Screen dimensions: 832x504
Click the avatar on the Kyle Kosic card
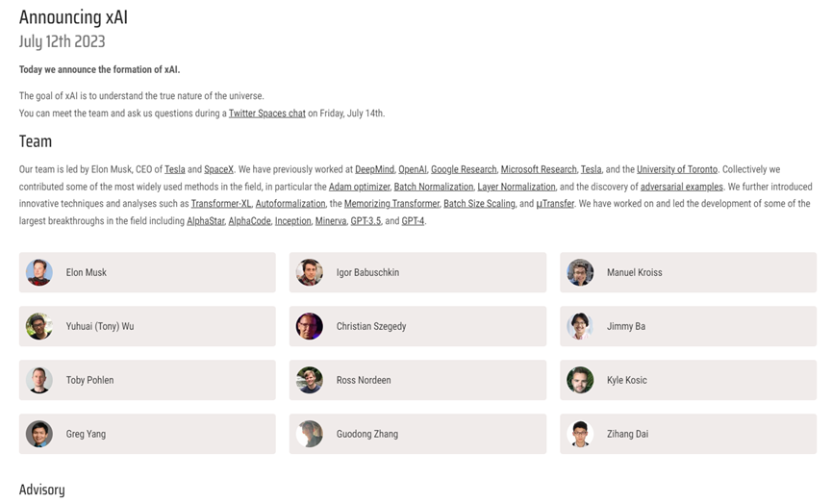580,380
